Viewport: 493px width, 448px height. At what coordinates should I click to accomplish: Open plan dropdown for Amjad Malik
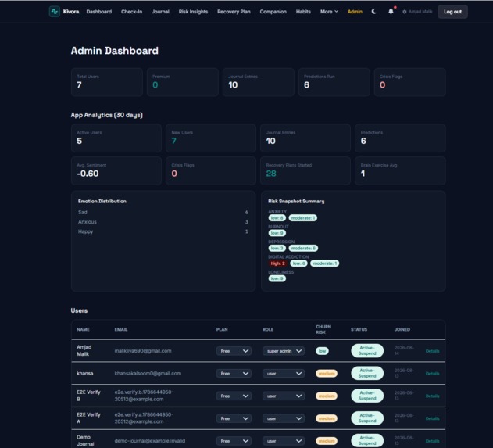(234, 351)
